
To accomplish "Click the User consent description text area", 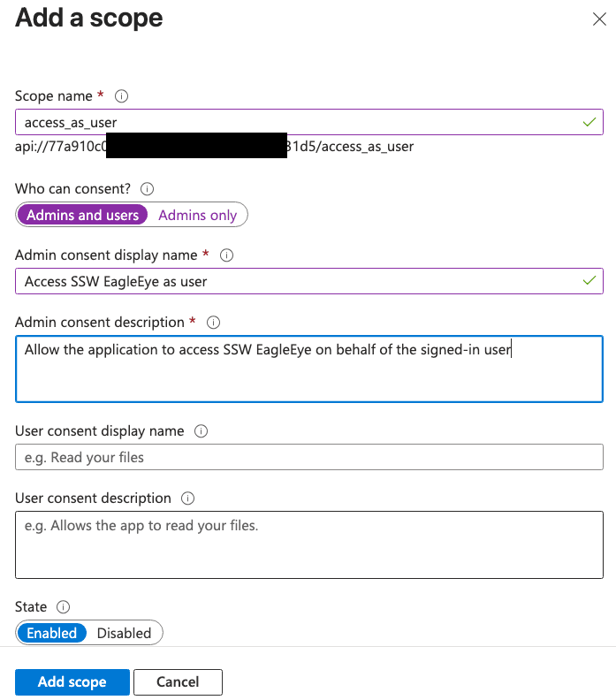I will click(x=308, y=544).
